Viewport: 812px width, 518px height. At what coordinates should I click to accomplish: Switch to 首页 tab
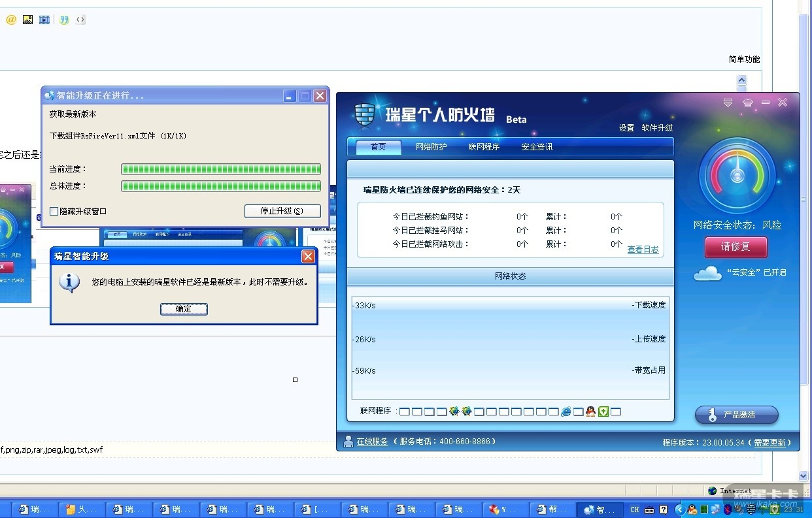[x=379, y=147]
